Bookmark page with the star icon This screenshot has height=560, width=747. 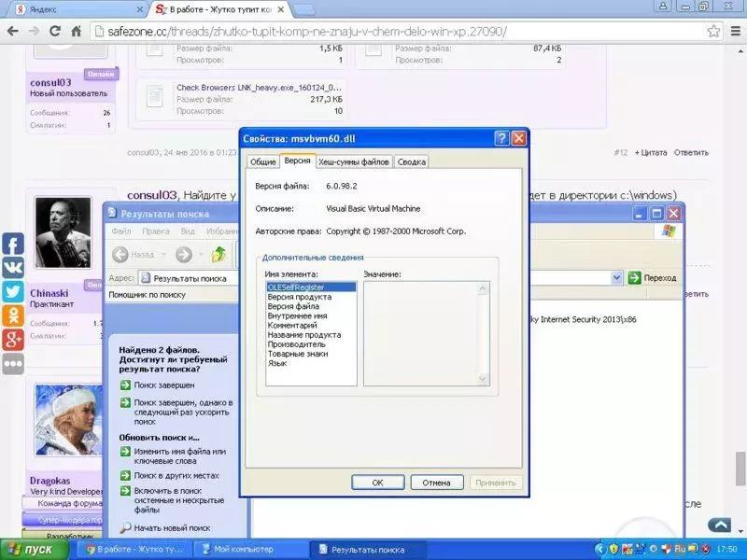click(713, 32)
